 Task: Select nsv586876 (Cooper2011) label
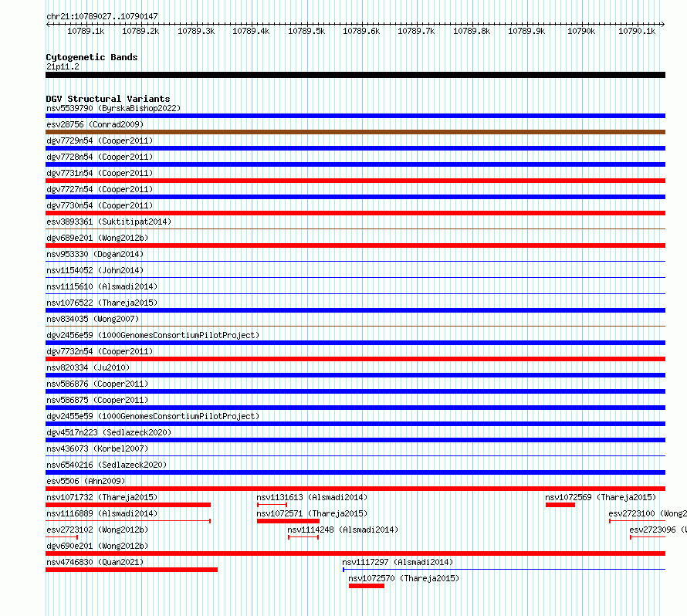tap(97, 384)
